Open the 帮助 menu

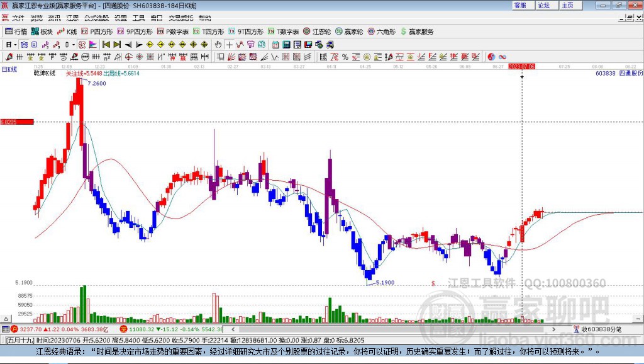[x=204, y=18]
